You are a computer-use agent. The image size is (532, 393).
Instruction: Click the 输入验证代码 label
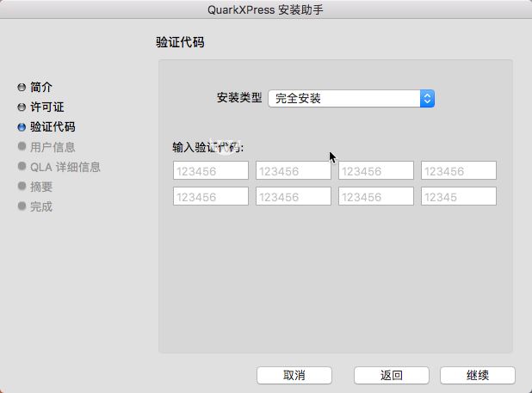208,147
